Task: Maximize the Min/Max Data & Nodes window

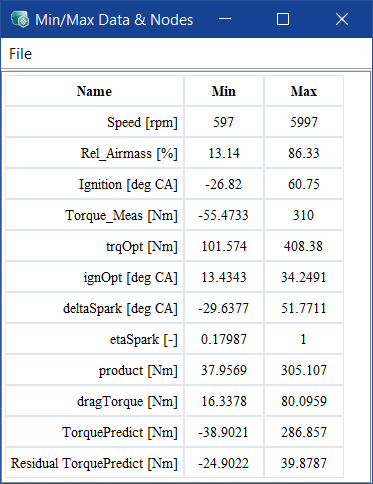Action: click(283, 19)
